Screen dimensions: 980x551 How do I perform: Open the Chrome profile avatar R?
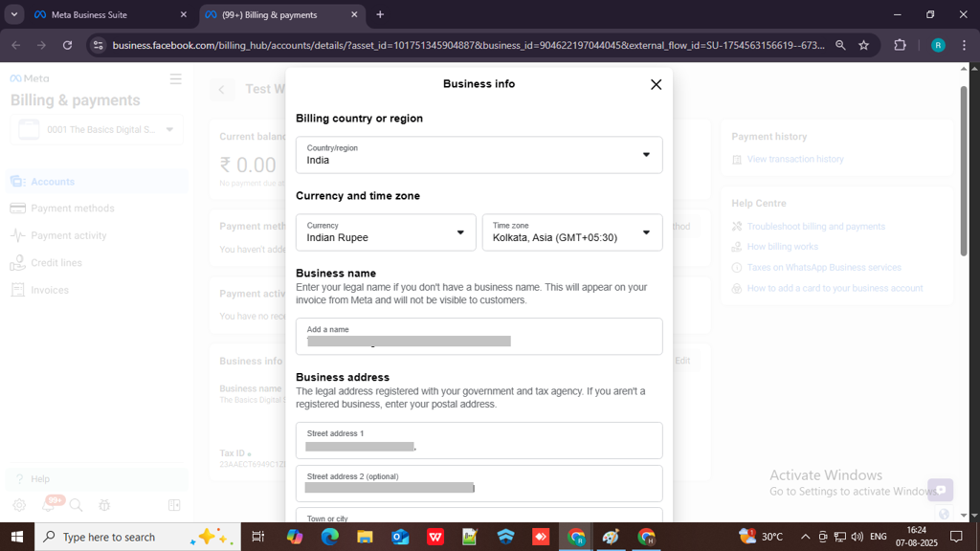938,45
